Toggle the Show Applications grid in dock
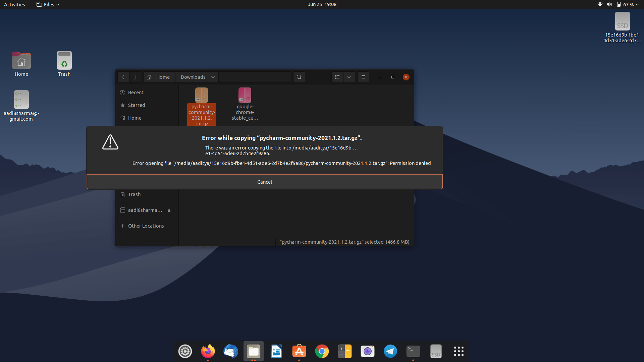This screenshot has width=644, height=362. (459, 351)
